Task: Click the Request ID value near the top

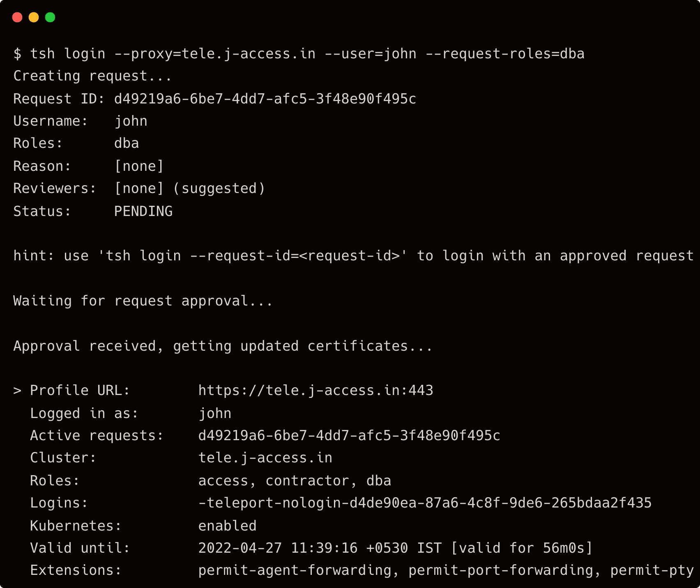Action: click(265, 99)
